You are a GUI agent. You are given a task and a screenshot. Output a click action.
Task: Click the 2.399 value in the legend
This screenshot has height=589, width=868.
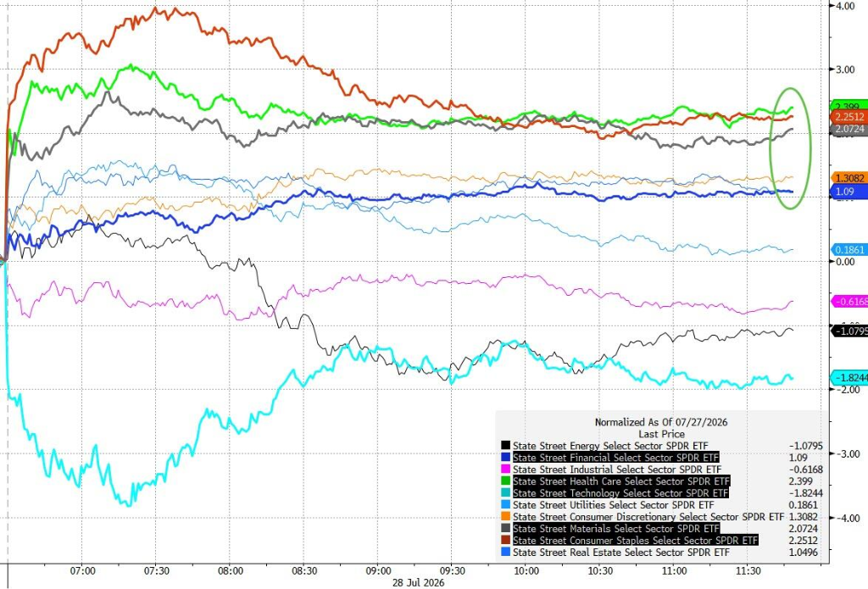click(800, 481)
